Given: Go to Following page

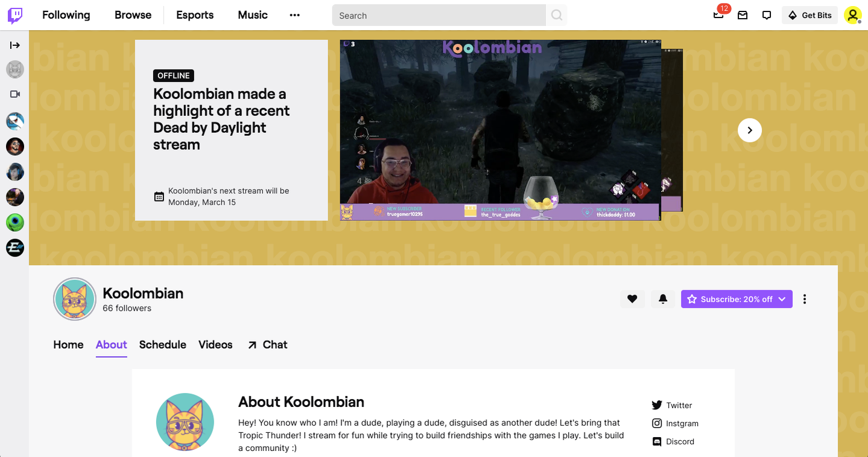Looking at the screenshot, I should coord(66,15).
